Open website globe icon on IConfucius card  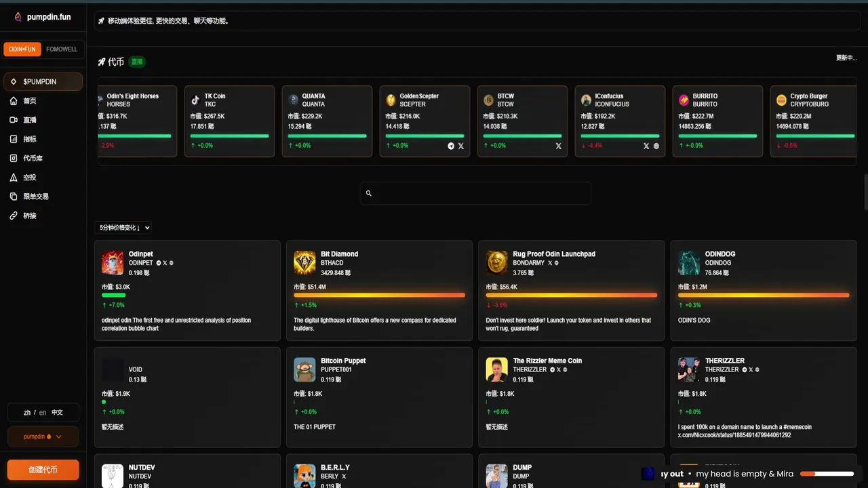(656, 146)
